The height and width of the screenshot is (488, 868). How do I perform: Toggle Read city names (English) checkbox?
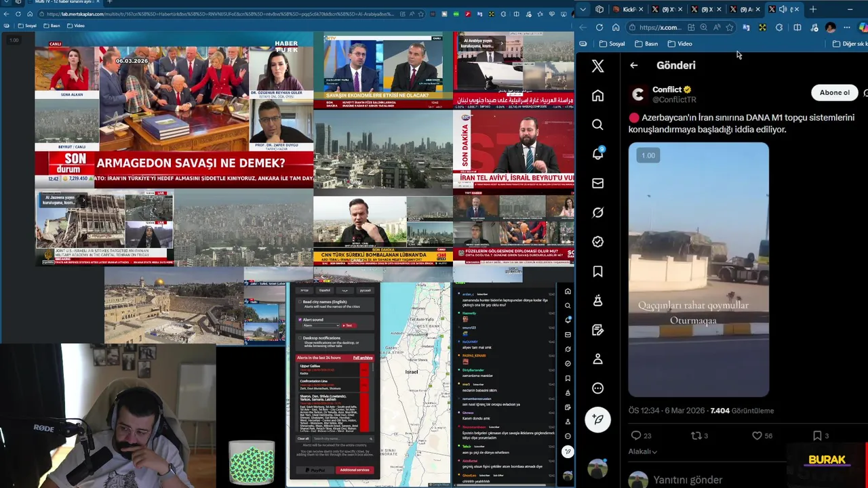[x=300, y=302]
